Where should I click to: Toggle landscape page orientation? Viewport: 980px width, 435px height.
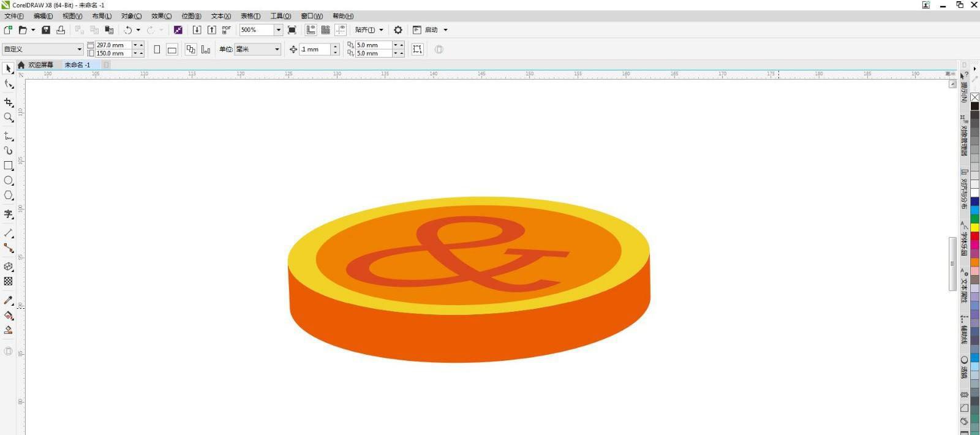pyautogui.click(x=172, y=50)
